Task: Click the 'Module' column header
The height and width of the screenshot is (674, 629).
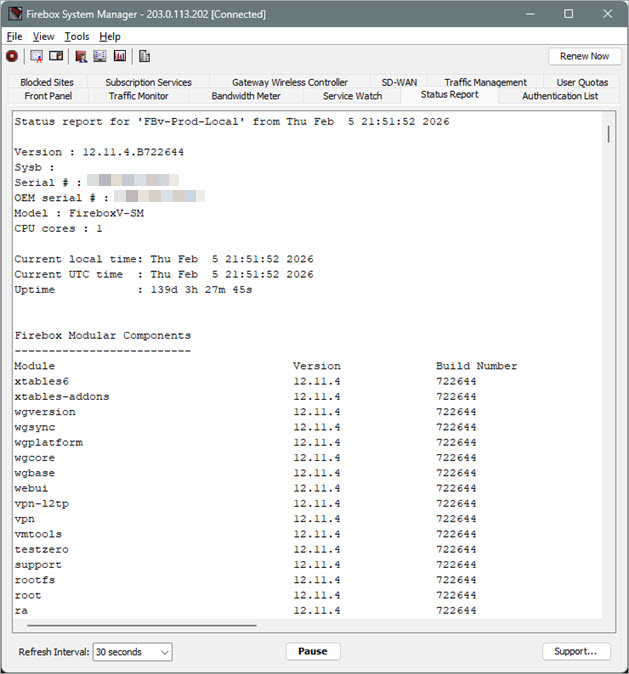Action: coord(34,366)
